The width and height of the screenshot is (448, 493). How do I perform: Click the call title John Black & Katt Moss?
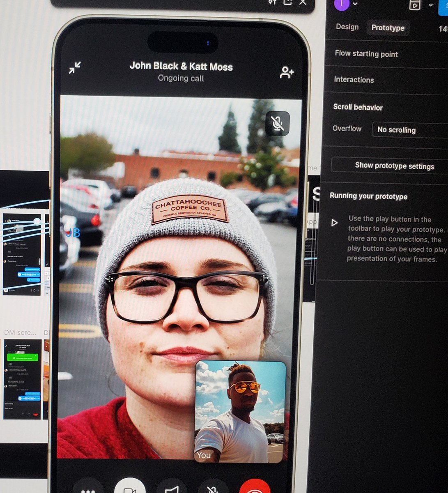(181, 66)
